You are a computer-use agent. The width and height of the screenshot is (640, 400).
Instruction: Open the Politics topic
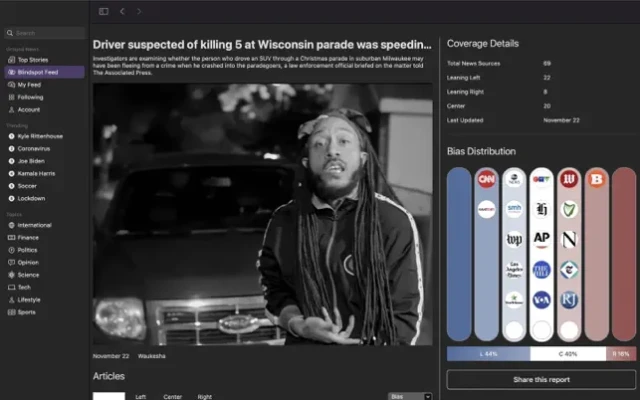pos(27,250)
